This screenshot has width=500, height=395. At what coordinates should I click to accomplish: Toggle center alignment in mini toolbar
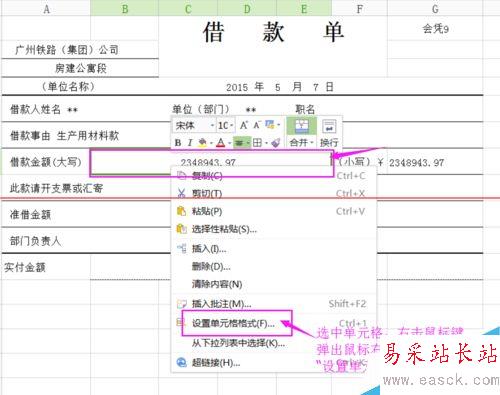point(239,143)
